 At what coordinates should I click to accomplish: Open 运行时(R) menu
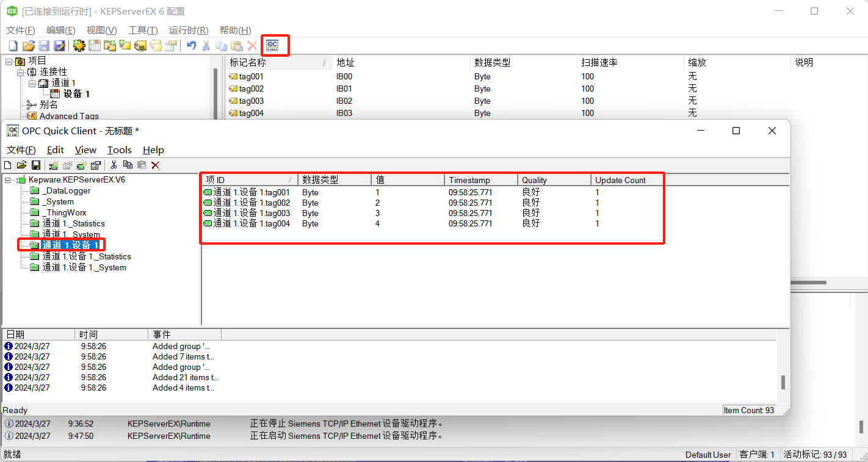click(189, 31)
